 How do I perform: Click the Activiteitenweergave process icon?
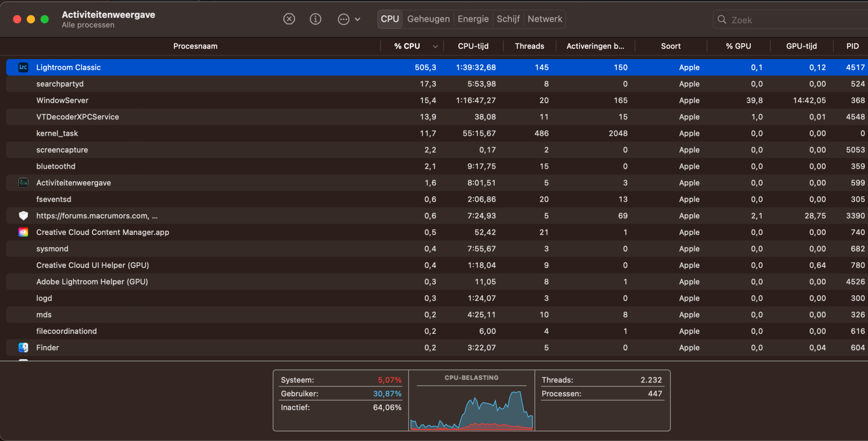pos(23,183)
